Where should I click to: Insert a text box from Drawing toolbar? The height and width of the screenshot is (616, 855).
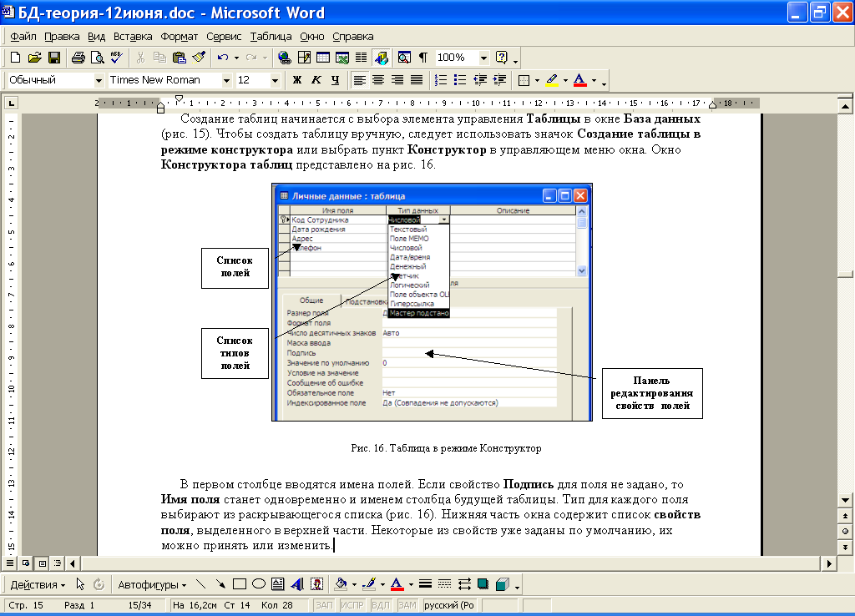click(x=277, y=584)
